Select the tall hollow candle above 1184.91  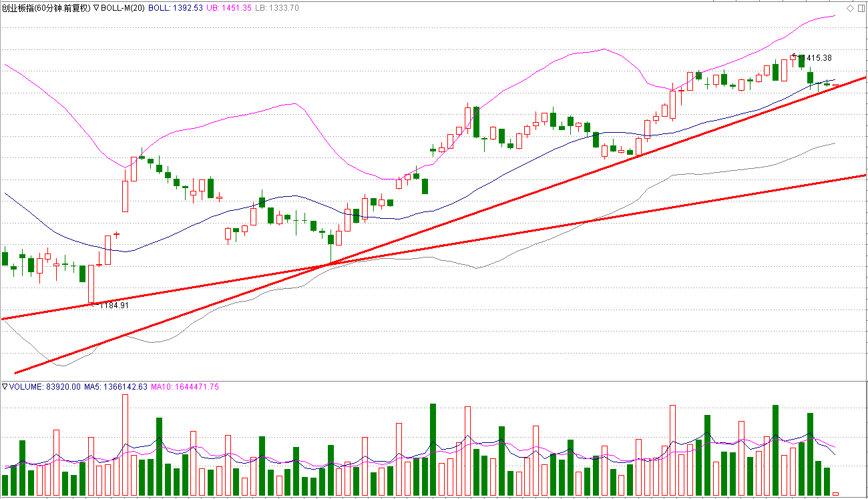tap(91, 284)
